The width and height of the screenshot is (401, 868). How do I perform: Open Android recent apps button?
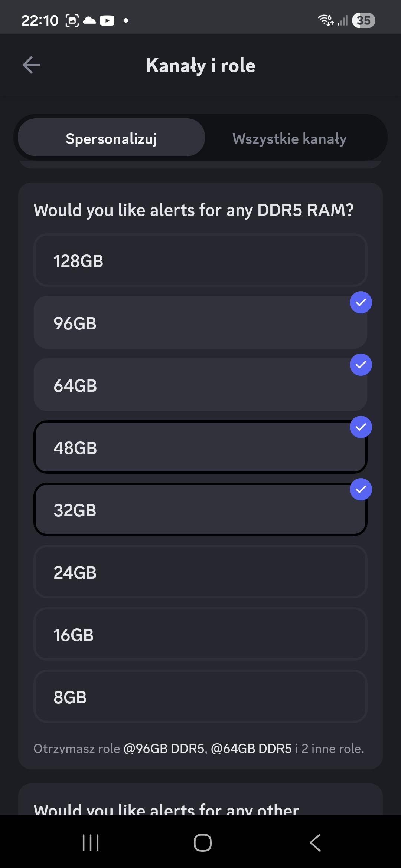(91, 843)
